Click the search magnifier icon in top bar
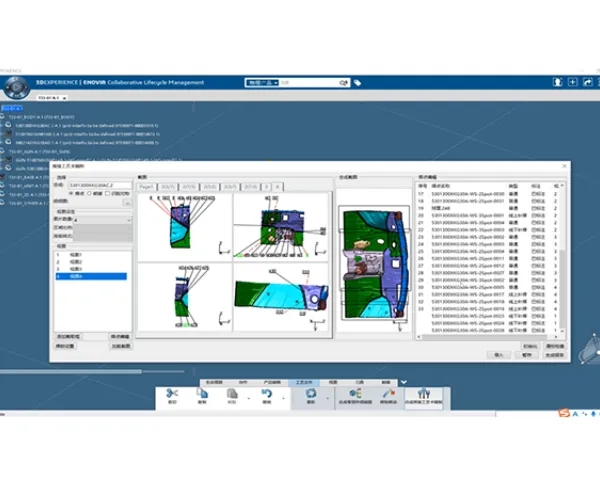Image resolution: width=600 pixels, height=480 pixels. (344, 83)
